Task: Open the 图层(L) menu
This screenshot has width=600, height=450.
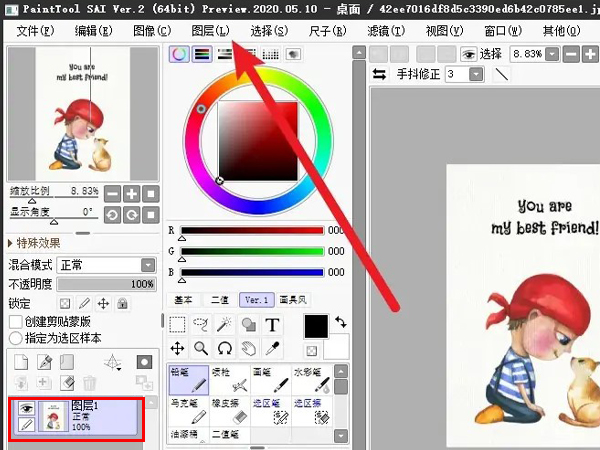Action: click(210, 31)
